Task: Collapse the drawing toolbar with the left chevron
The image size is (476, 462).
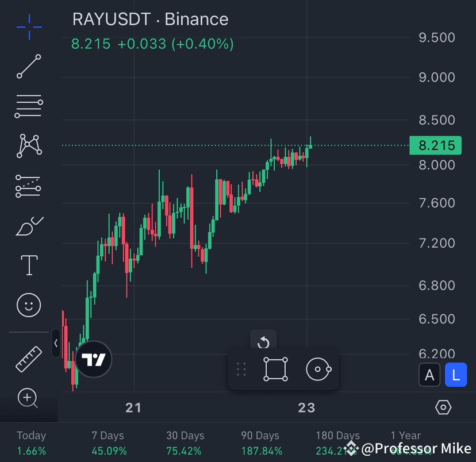Action: 55,343
